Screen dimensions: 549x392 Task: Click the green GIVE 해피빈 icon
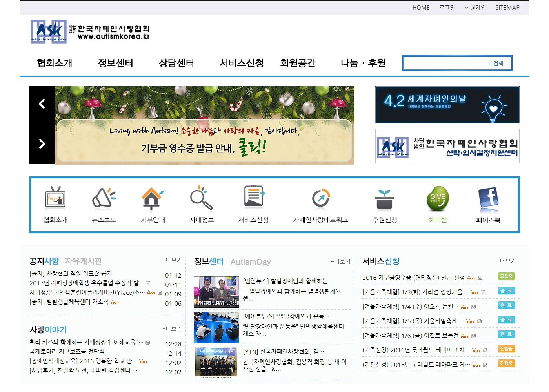point(437,198)
